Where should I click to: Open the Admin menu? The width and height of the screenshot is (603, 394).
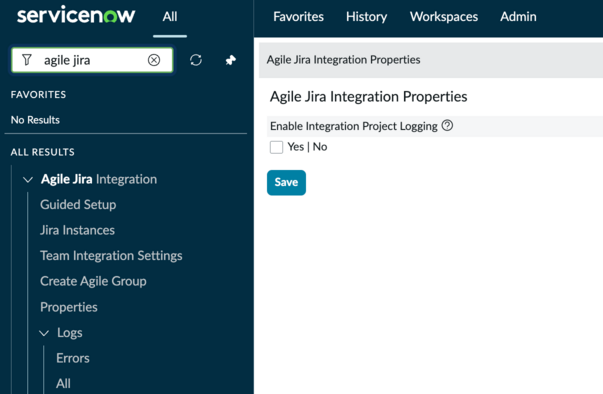[518, 17]
